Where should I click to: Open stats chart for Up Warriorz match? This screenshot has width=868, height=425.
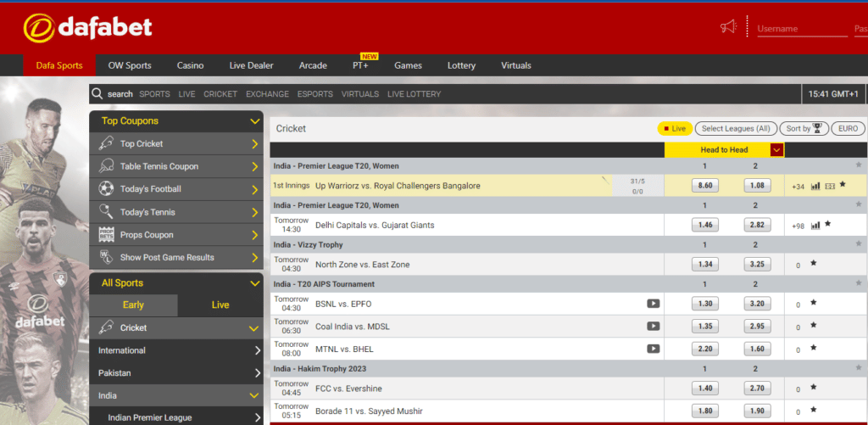(x=815, y=186)
